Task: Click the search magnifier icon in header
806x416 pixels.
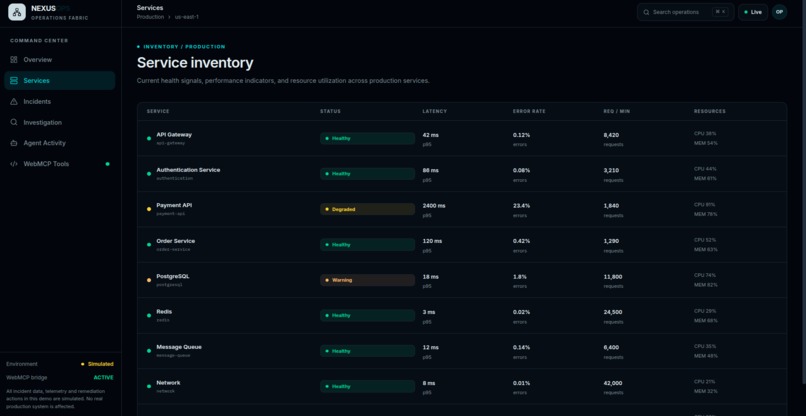Action: (647, 12)
